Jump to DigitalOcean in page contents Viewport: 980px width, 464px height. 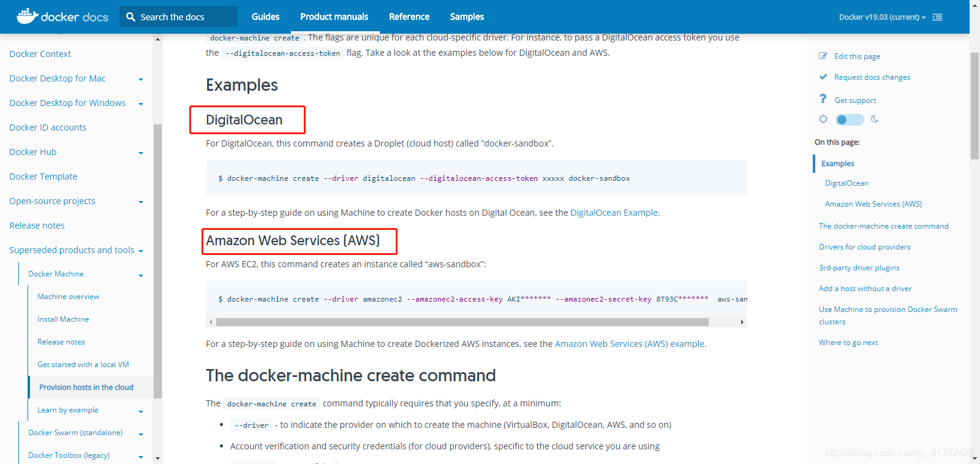click(846, 183)
